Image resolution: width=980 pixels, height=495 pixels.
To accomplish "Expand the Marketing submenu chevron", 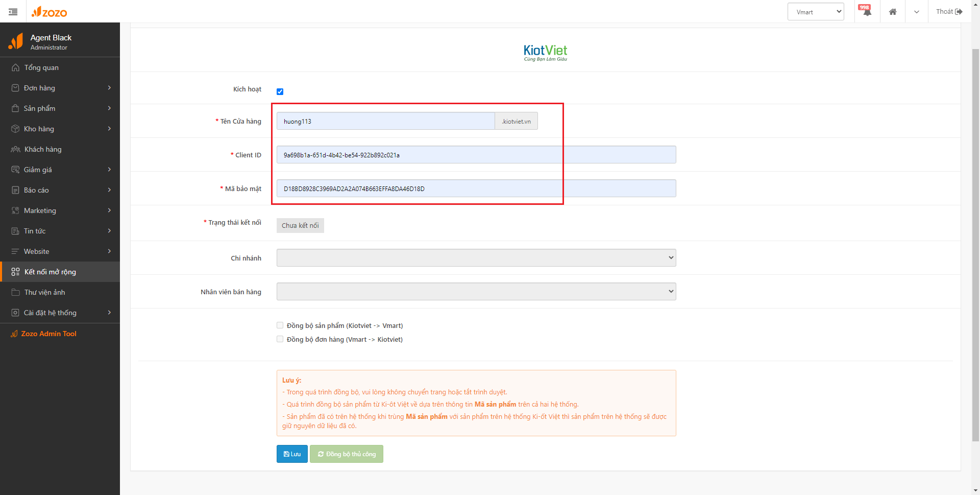I will click(109, 210).
